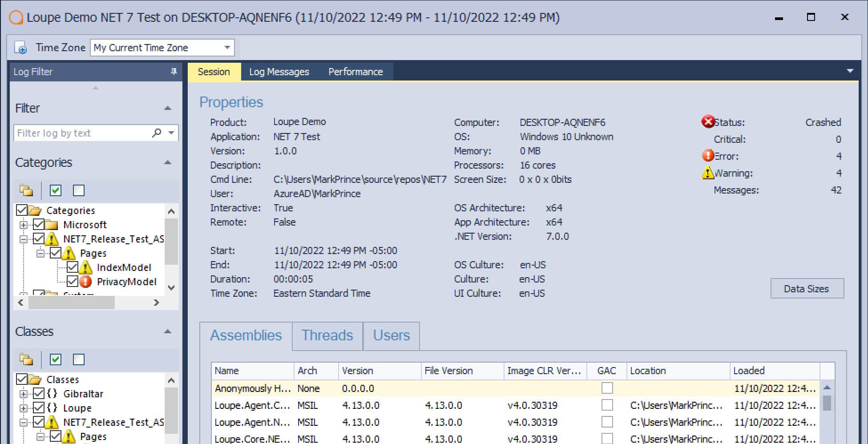The width and height of the screenshot is (868, 444).
Task: Click Categories toolbar folder-tree icon
Action: (26, 190)
